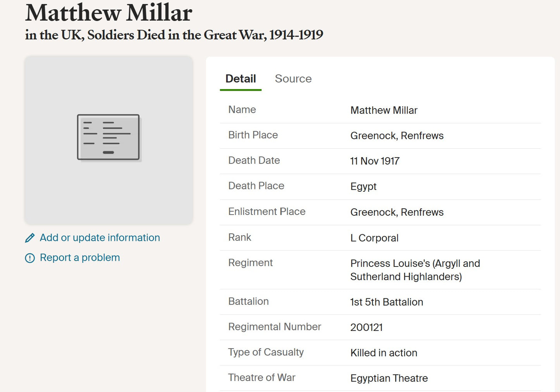560x392 pixels.
Task: Open the record card placeholder image
Action: pyautogui.click(x=109, y=138)
